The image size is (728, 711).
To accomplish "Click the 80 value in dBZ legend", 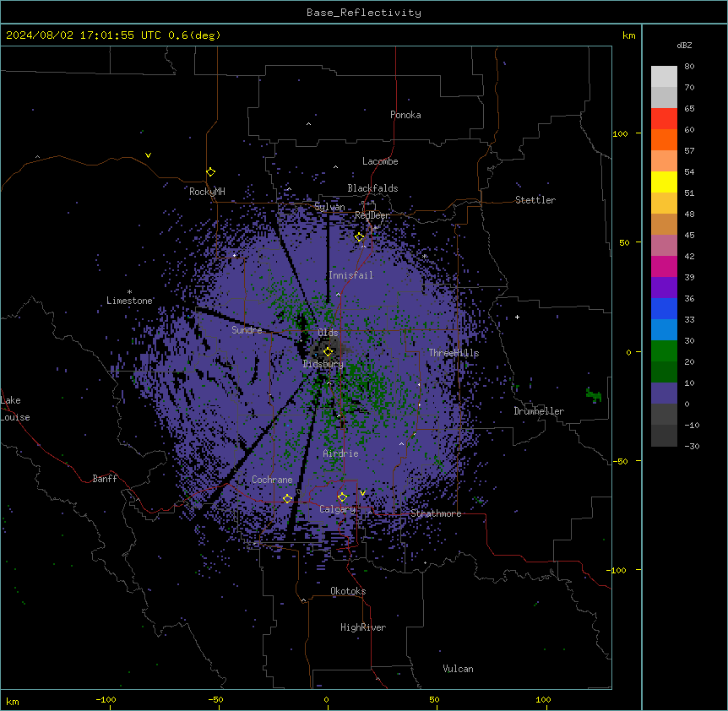I will (x=689, y=67).
